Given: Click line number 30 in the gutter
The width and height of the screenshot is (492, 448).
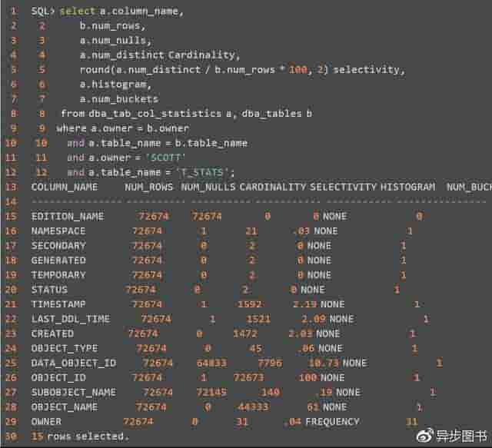Looking at the screenshot, I should (x=11, y=436).
